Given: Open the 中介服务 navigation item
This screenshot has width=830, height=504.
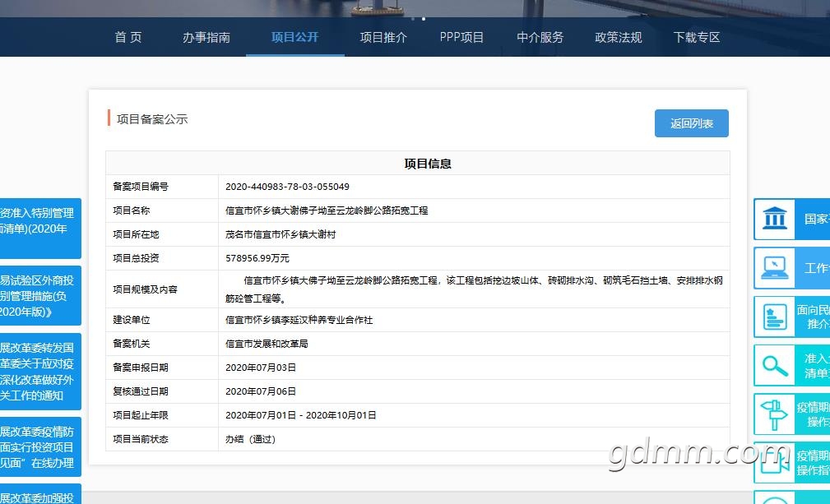Looking at the screenshot, I should 540,37.
